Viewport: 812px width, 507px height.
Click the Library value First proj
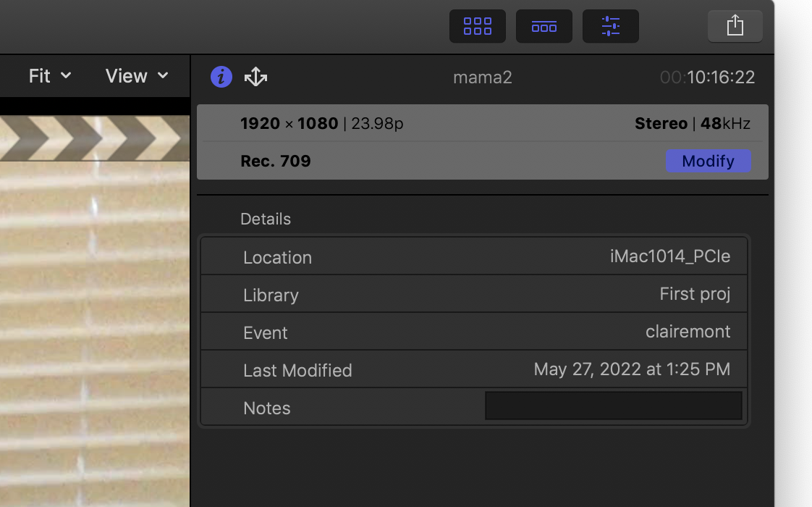click(695, 294)
